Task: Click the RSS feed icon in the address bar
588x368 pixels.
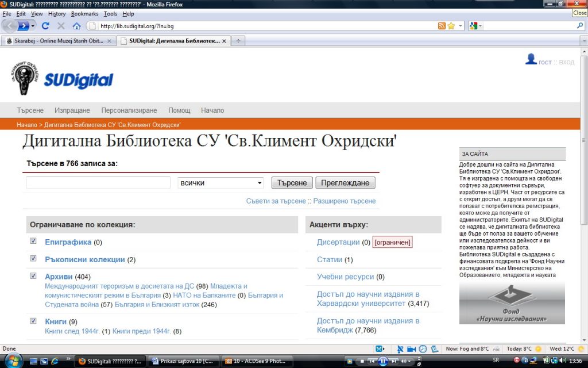Action: point(441,26)
